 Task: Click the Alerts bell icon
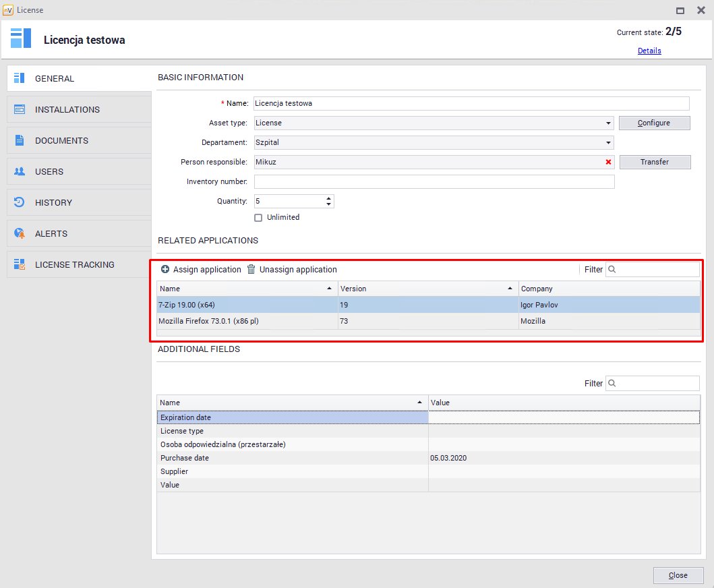20,233
